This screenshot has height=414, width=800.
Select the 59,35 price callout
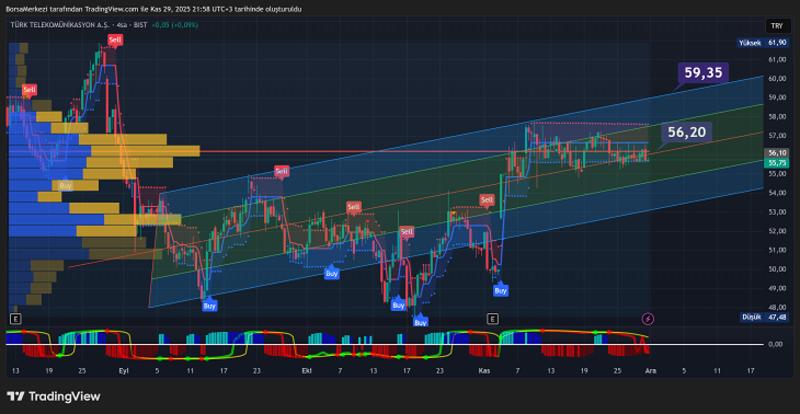704,73
